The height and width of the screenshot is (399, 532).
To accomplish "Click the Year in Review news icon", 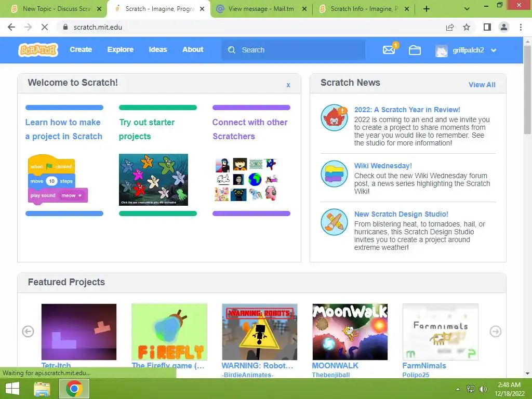I will click(x=334, y=117).
